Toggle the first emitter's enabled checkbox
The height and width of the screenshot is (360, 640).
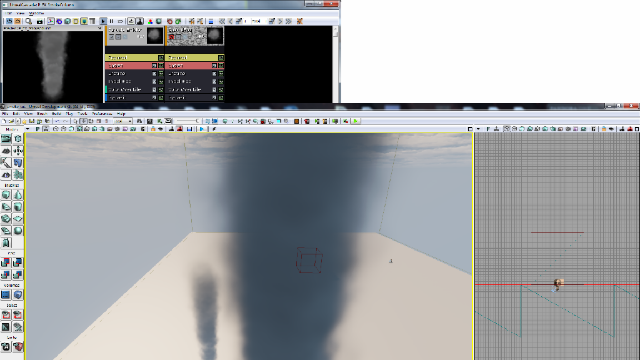pyautogui.click(x=111, y=37)
